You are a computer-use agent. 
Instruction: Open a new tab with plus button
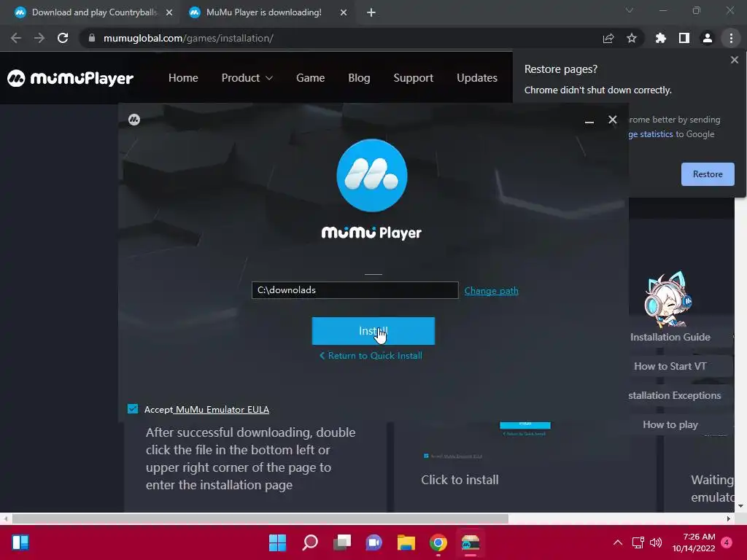pyautogui.click(x=371, y=12)
